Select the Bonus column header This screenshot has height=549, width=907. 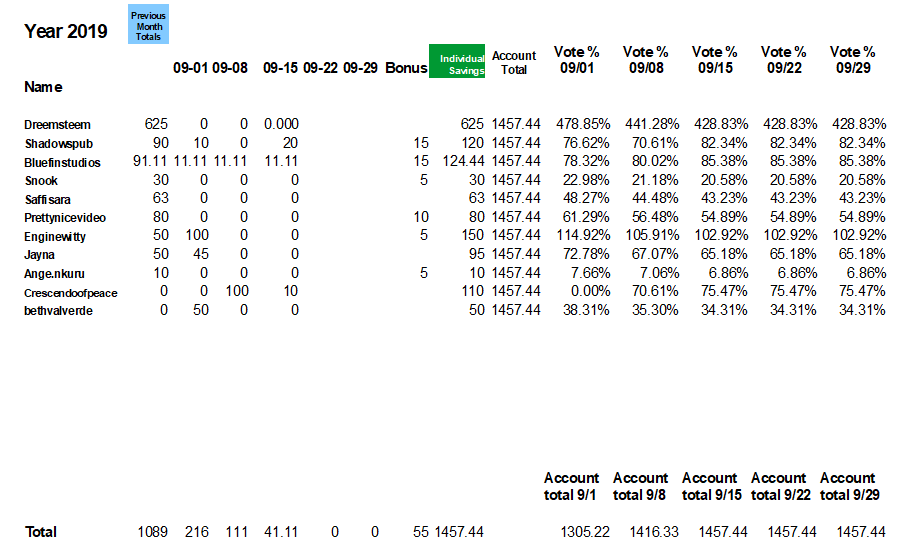[x=406, y=68]
